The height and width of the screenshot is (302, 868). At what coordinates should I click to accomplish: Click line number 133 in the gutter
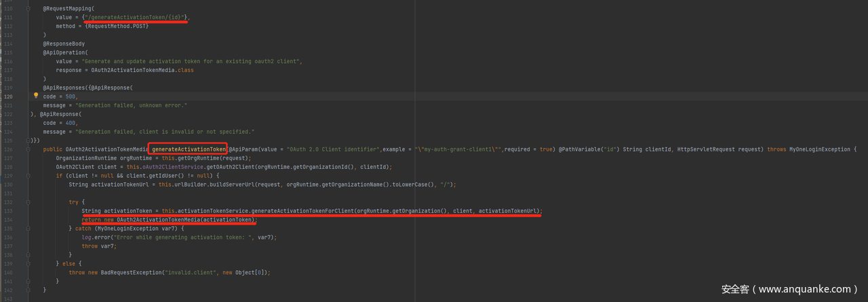8,211
